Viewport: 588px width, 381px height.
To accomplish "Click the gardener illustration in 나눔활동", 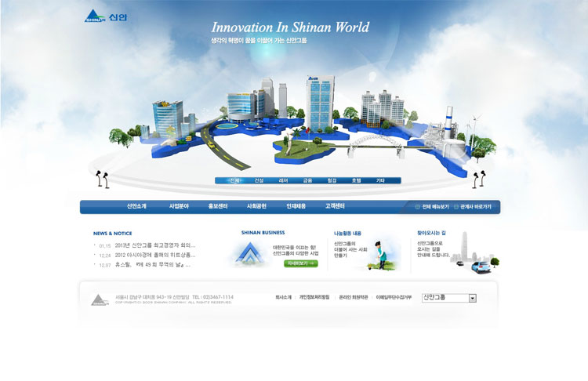I will pyautogui.click(x=381, y=256).
